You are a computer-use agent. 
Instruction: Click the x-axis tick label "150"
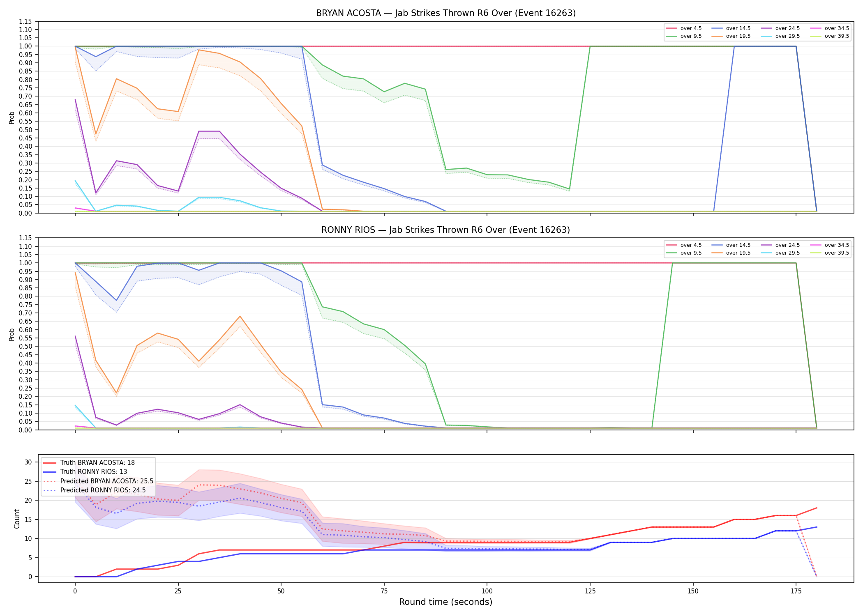coord(693,591)
